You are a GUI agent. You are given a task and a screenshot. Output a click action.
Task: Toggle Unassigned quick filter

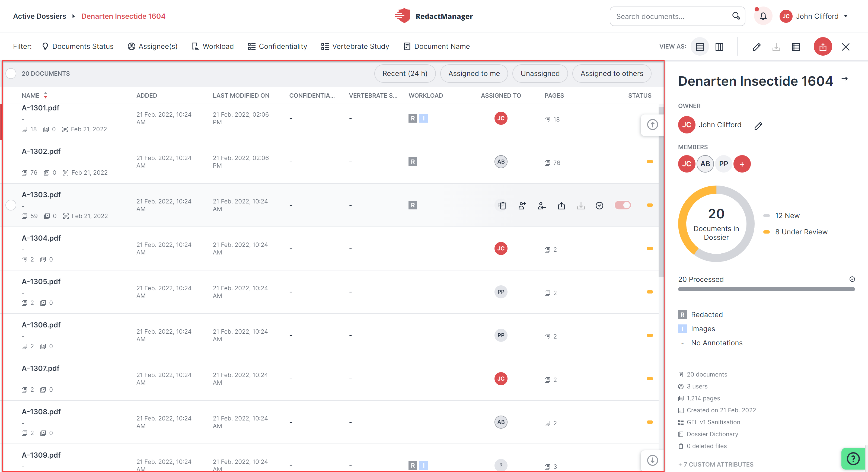[540, 74]
